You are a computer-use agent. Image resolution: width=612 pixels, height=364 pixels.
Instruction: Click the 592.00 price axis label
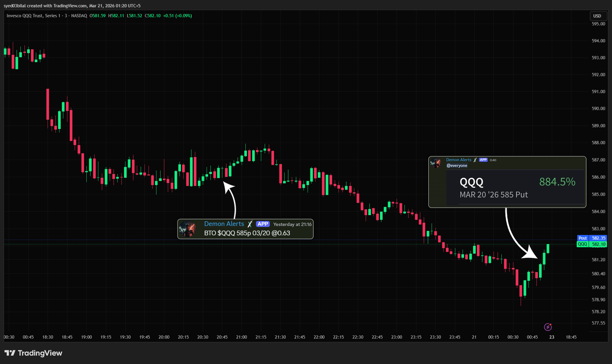pyautogui.click(x=598, y=74)
